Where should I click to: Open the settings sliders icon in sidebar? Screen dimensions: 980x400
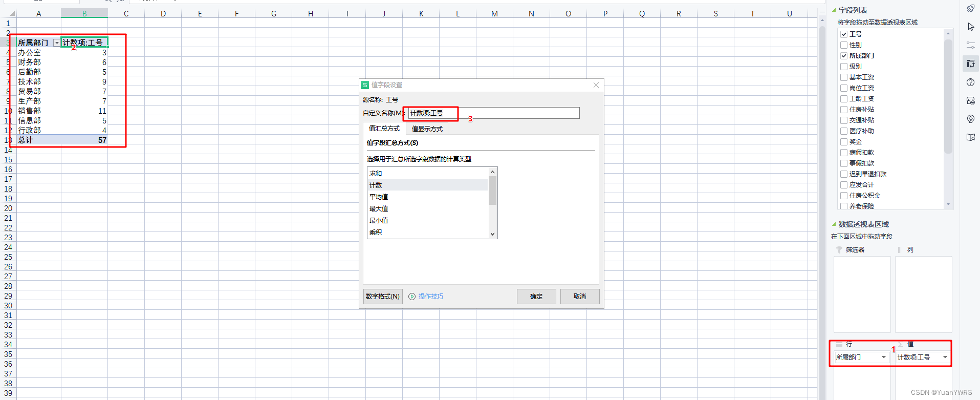coord(970,45)
